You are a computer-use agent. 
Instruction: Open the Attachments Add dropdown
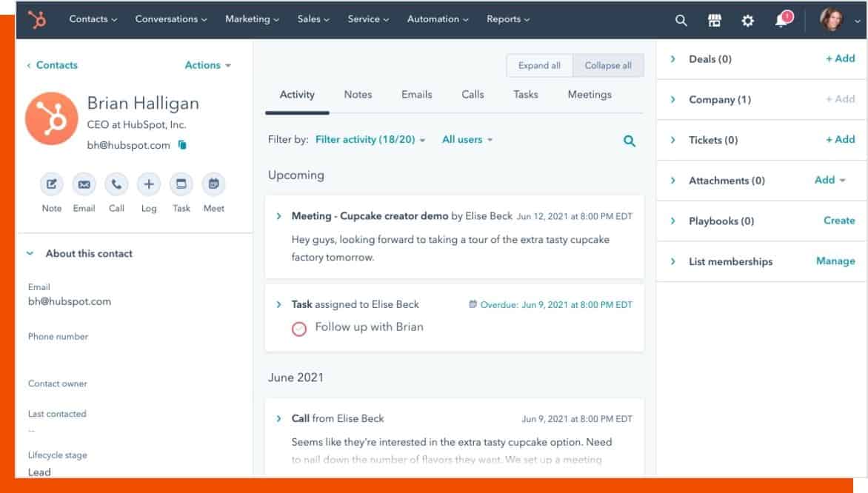[829, 180]
